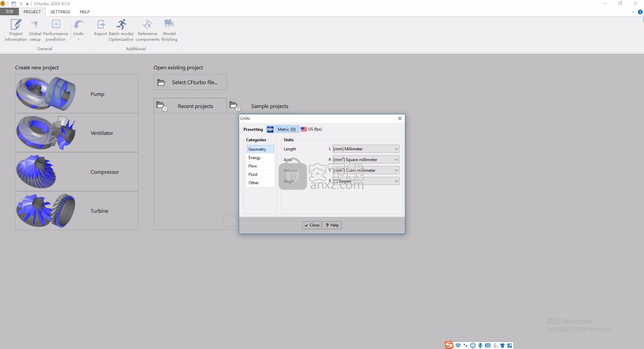Create a new Turbine project
The height and width of the screenshot is (349, 644).
(76, 211)
